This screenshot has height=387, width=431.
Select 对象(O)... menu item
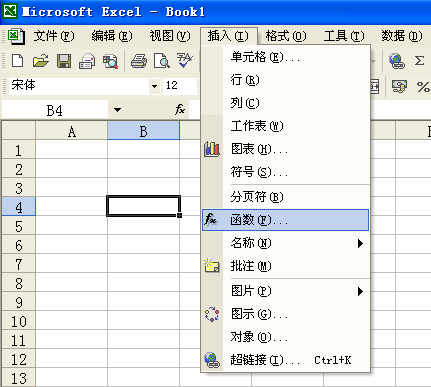coord(285,337)
